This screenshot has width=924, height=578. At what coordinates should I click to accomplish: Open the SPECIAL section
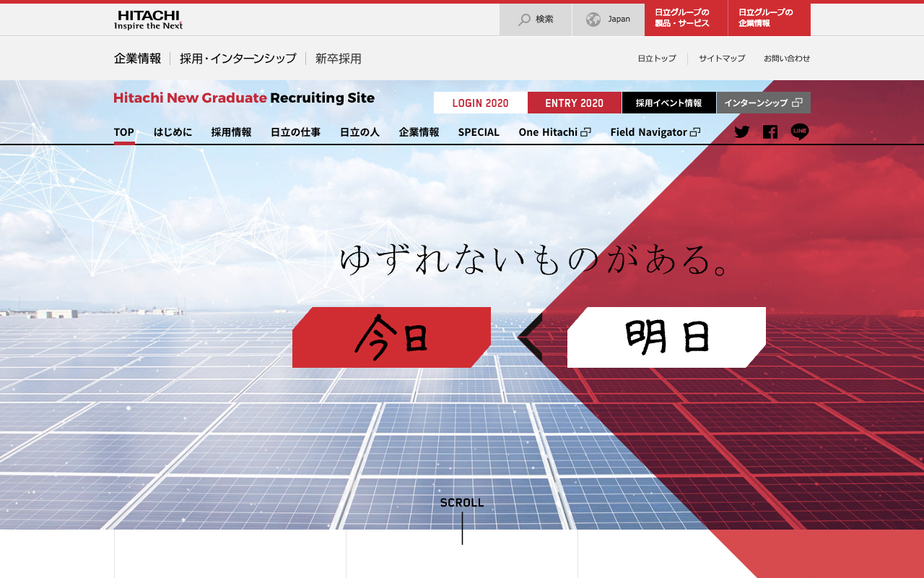(x=479, y=132)
